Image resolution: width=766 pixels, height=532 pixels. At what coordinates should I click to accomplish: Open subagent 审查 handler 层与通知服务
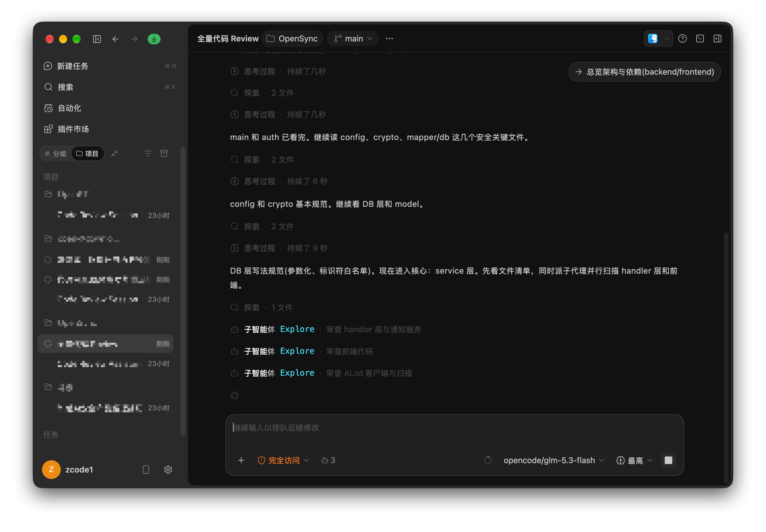325,329
